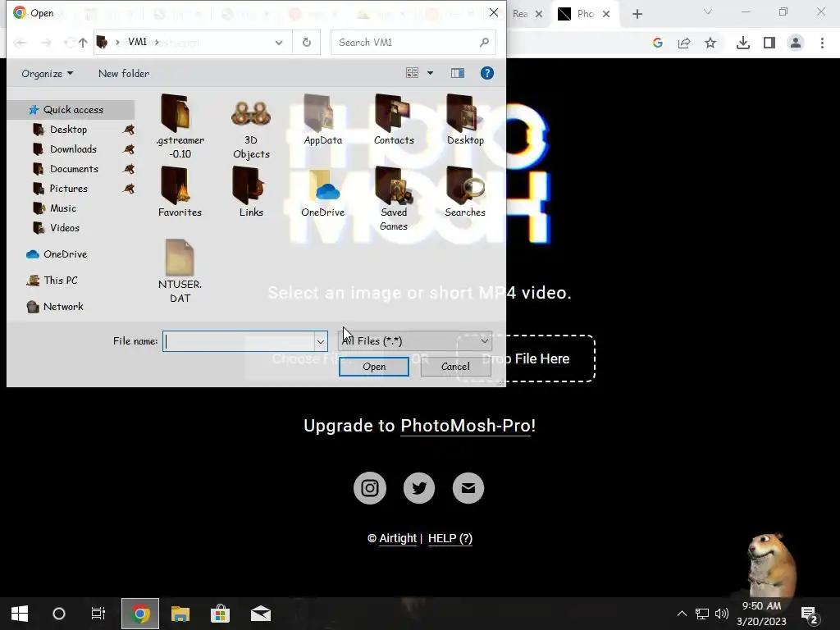This screenshot has height=630, width=840.
Task: Open the PhotoMosh-Pro link
Action: [468, 426]
